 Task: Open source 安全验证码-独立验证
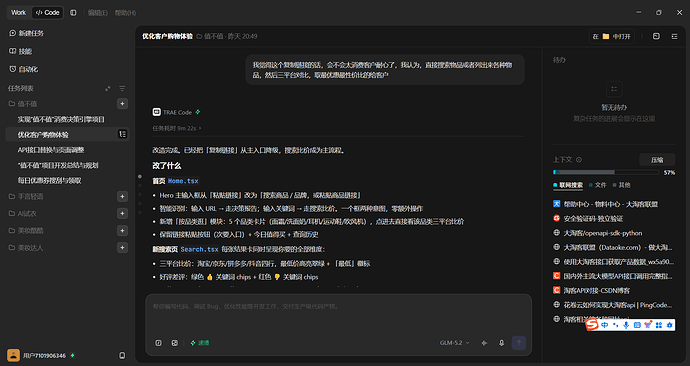588,218
